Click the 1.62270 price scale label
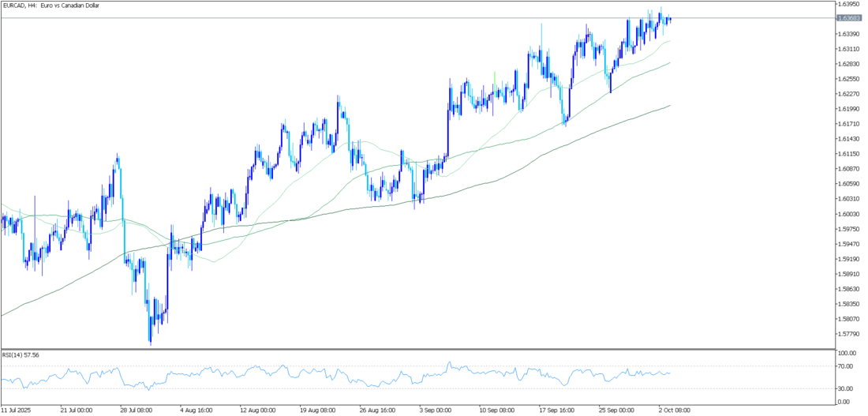Viewport: 868px width, 416px height. coord(849,94)
